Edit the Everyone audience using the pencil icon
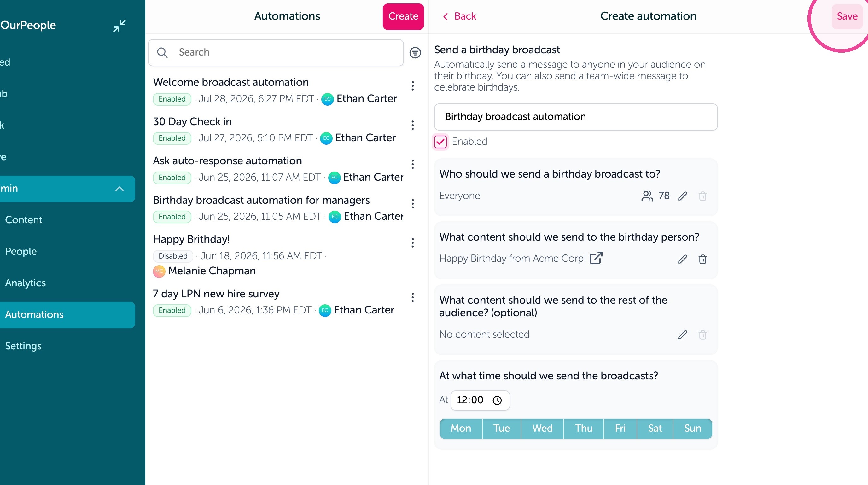Viewport: 868px width, 485px height. click(682, 196)
